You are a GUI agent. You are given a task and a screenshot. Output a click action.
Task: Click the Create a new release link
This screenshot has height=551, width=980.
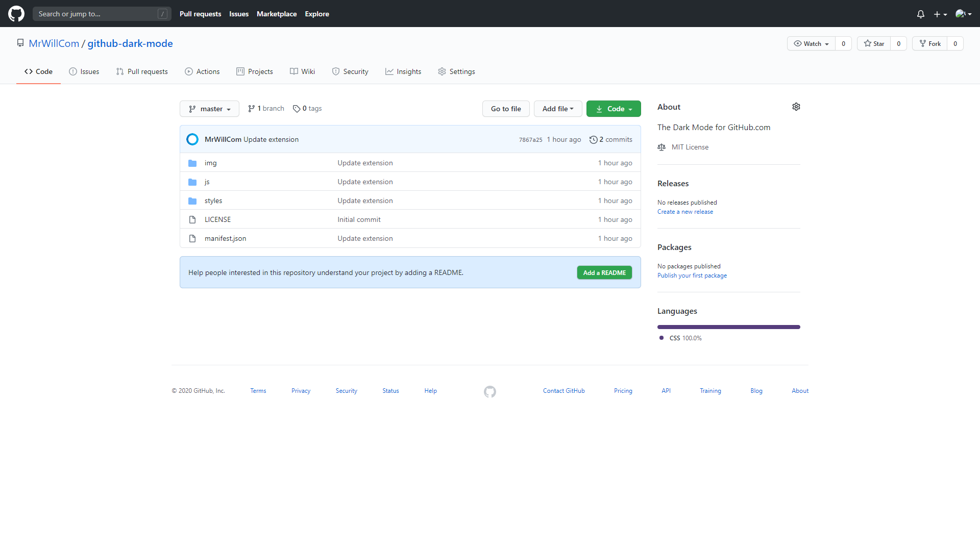point(685,211)
